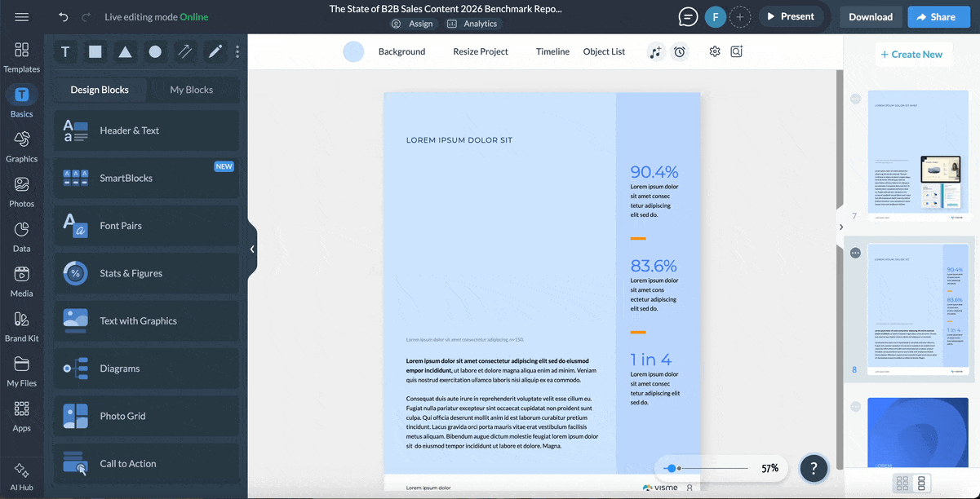Image resolution: width=980 pixels, height=499 pixels.
Task: Open the comments speech bubble
Action: (x=689, y=16)
